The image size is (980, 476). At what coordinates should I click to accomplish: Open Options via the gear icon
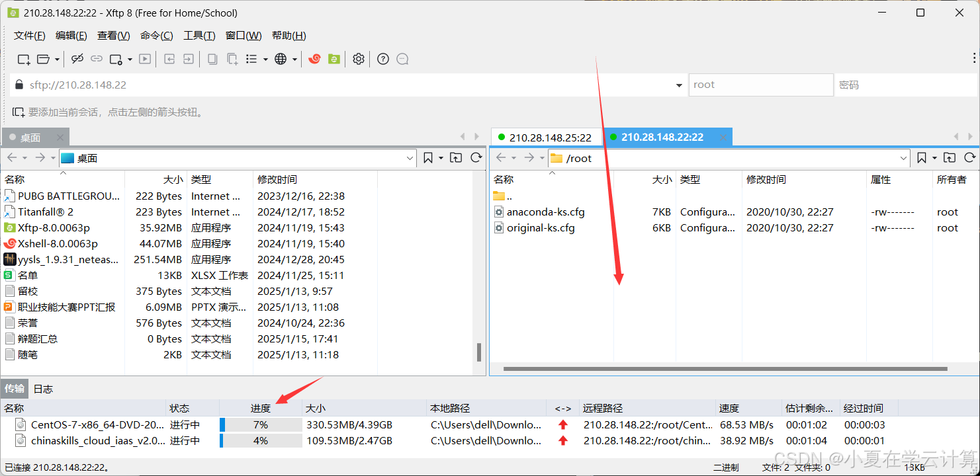coord(359,59)
